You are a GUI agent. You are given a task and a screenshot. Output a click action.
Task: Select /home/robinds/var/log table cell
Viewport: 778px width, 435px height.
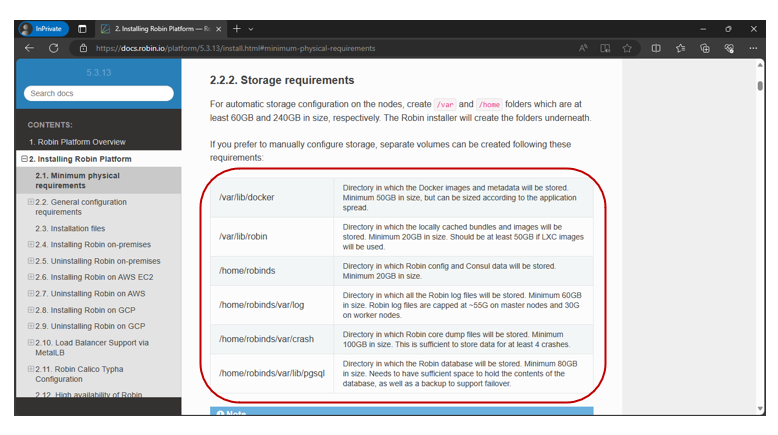coord(272,305)
